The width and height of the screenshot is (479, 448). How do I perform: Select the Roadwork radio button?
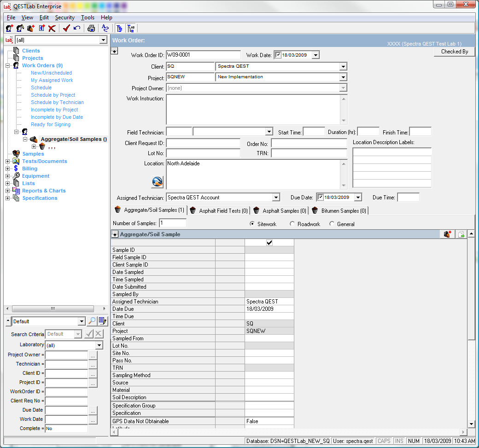coord(292,224)
